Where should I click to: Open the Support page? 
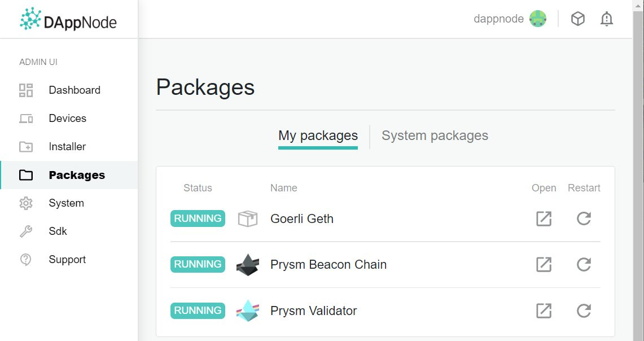coord(69,260)
